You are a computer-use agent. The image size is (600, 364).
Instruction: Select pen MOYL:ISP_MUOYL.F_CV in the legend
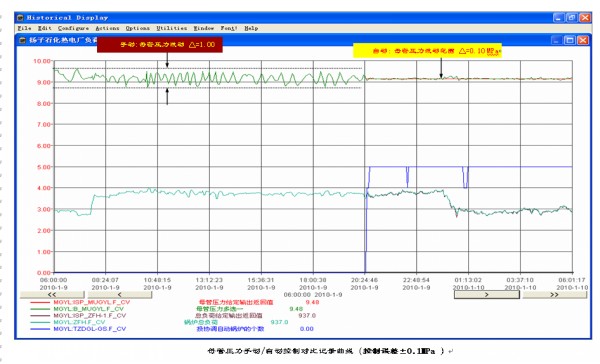[92, 302]
